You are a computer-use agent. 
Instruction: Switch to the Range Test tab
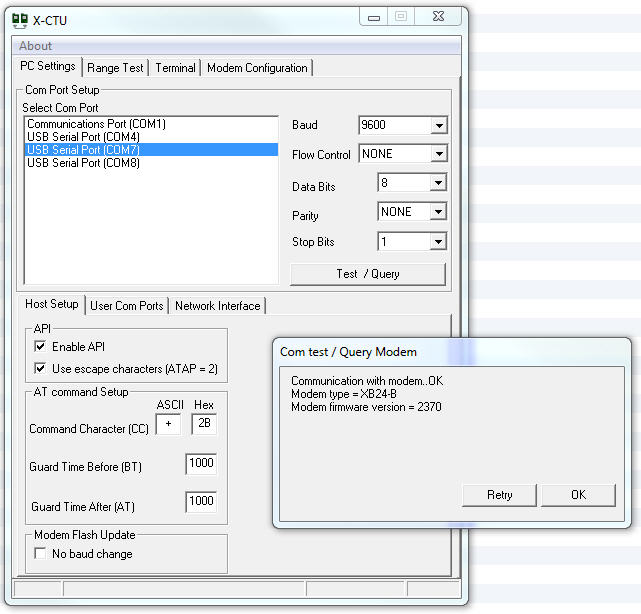pyautogui.click(x=115, y=68)
